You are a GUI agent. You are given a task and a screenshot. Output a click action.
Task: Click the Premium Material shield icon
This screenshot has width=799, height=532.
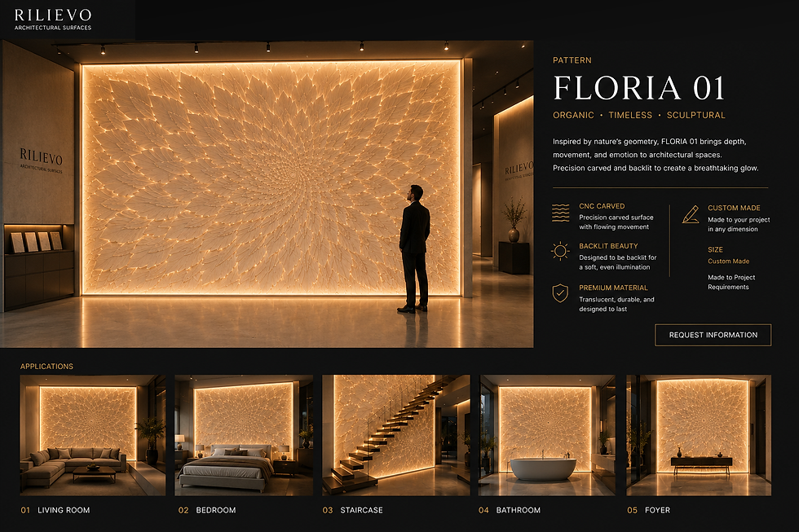click(560, 292)
